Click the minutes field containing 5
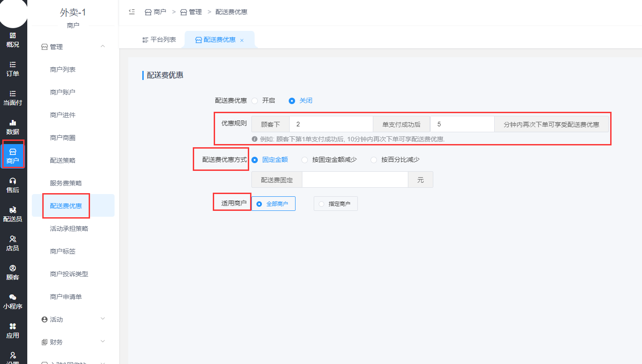Viewport: 642px width, 364px height. coord(462,124)
